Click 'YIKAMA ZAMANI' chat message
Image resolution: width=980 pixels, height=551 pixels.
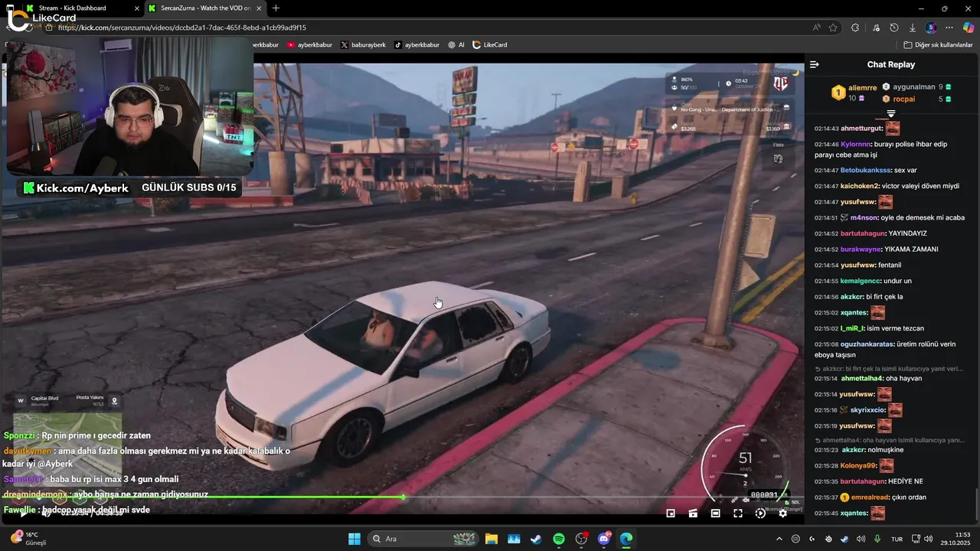coord(911,249)
